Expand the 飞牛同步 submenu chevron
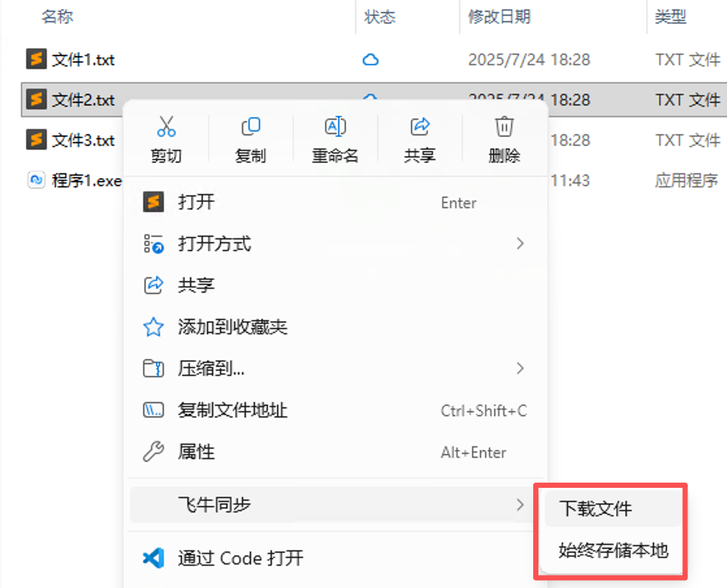Image resolution: width=727 pixels, height=588 pixels. point(520,505)
